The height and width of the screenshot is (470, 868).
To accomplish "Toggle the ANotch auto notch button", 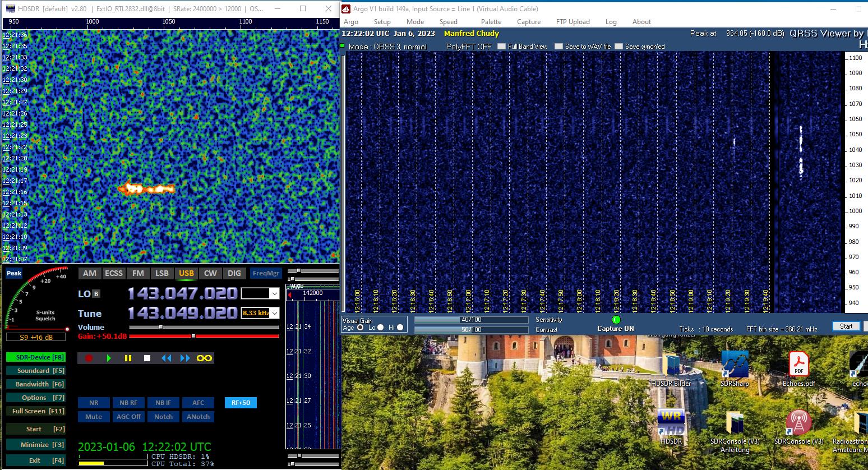I will tap(198, 417).
